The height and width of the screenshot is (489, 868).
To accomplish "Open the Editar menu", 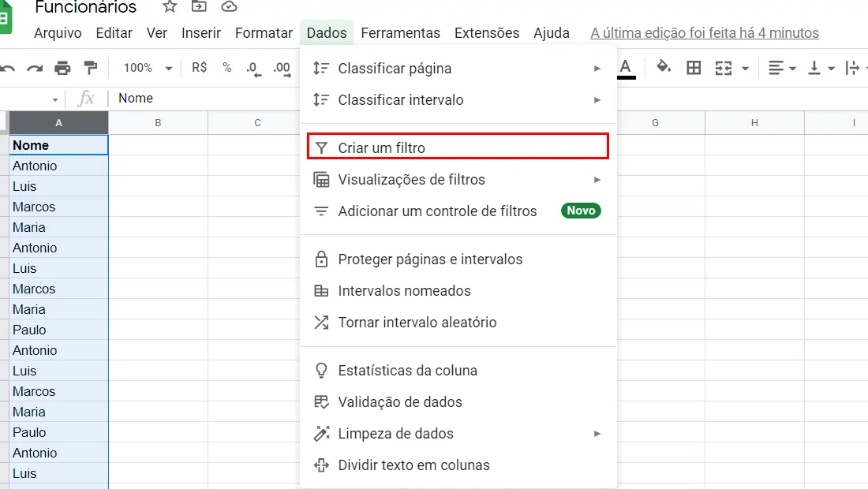I will 114,32.
